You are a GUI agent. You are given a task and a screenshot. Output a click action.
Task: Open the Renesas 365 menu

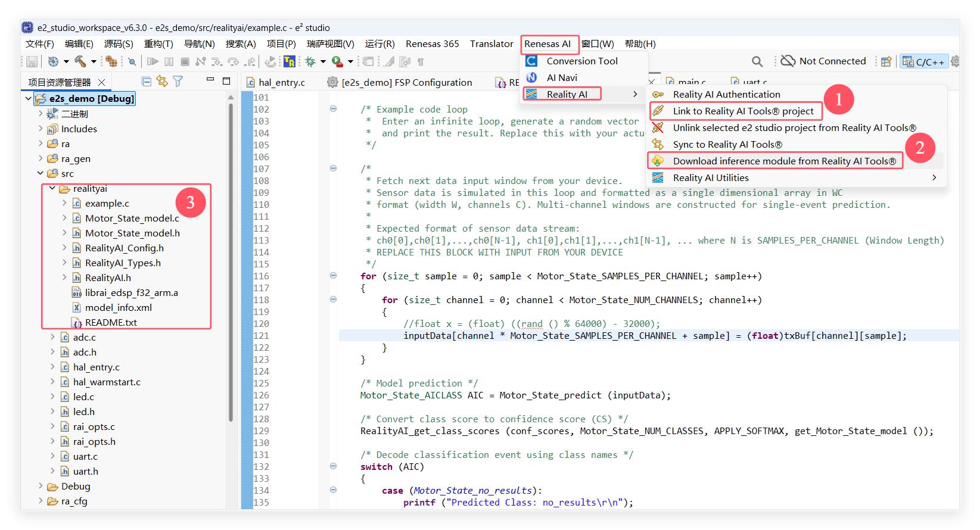(433, 44)
